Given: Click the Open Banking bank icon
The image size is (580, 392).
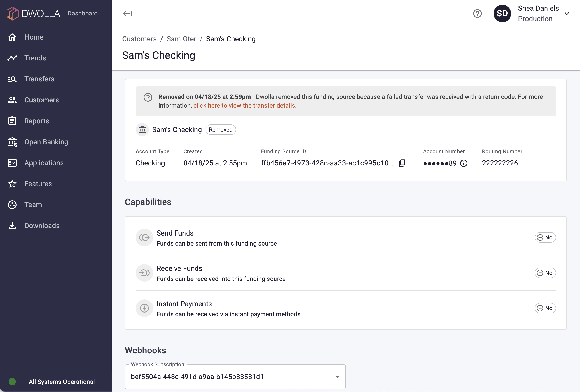Looking at the screenshot, I should 12,142.
